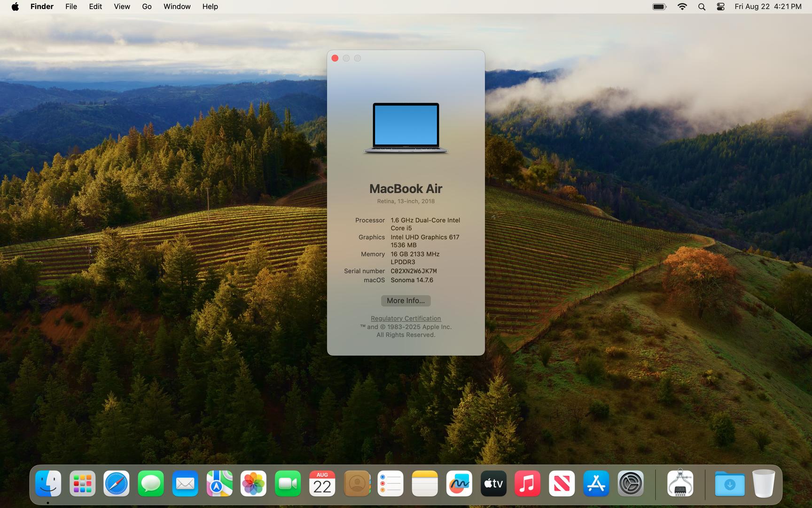Open Launchpad in the Dock
This screenshot has width=812, height=508.
click(83, 483)
